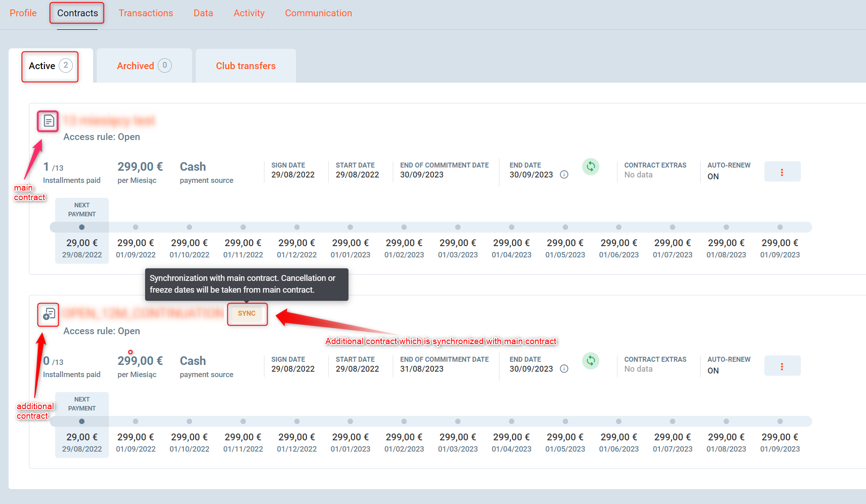Screen dimensions: 866x504
Task: Click AUTO-RENEW ON status of additional contract
Action: click(x=713, y=371)
